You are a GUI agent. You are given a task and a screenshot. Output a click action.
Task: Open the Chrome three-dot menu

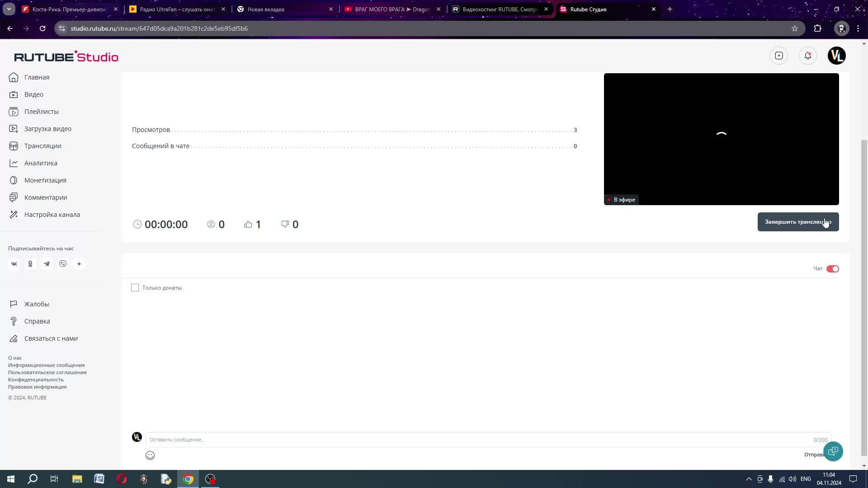pos(858,28)
